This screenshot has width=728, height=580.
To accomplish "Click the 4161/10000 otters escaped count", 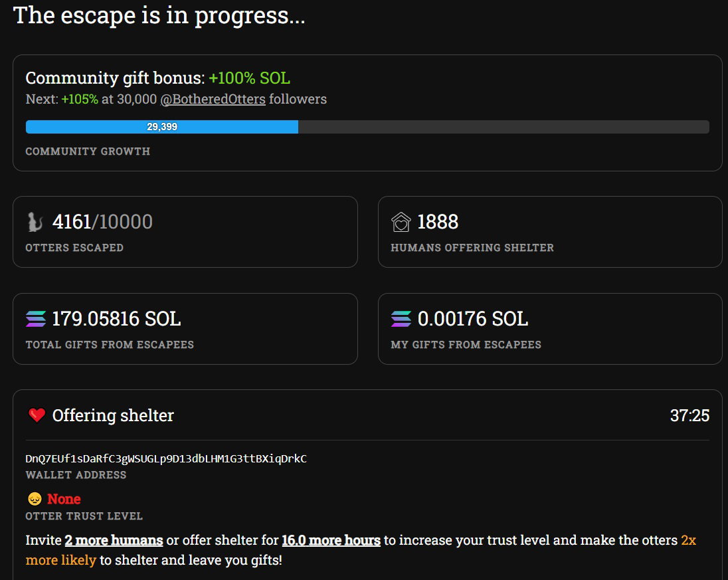I will pos(102,222).
